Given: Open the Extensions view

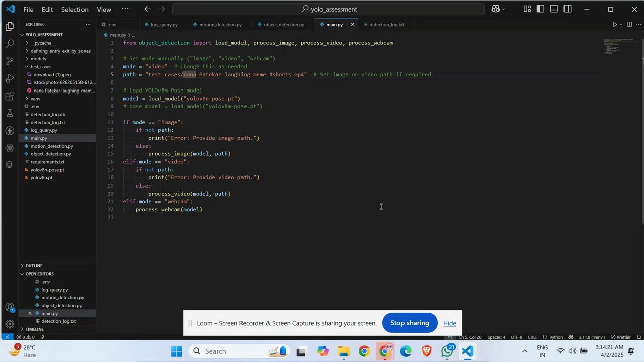Looking at the screenshot, I should click(10, 96).
